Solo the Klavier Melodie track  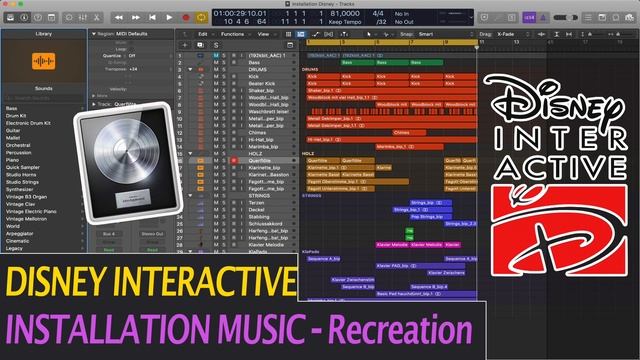tap(224, 244)
